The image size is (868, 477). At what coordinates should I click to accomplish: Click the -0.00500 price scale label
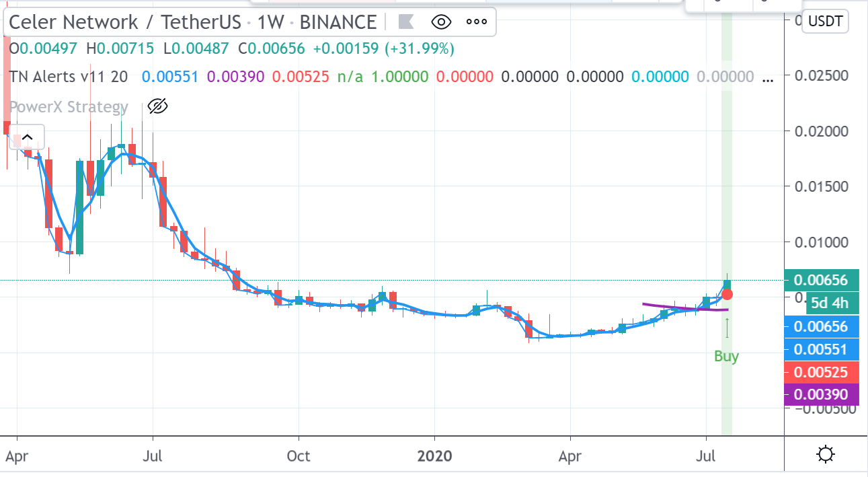pyautogui.click(x=825, y=410)
